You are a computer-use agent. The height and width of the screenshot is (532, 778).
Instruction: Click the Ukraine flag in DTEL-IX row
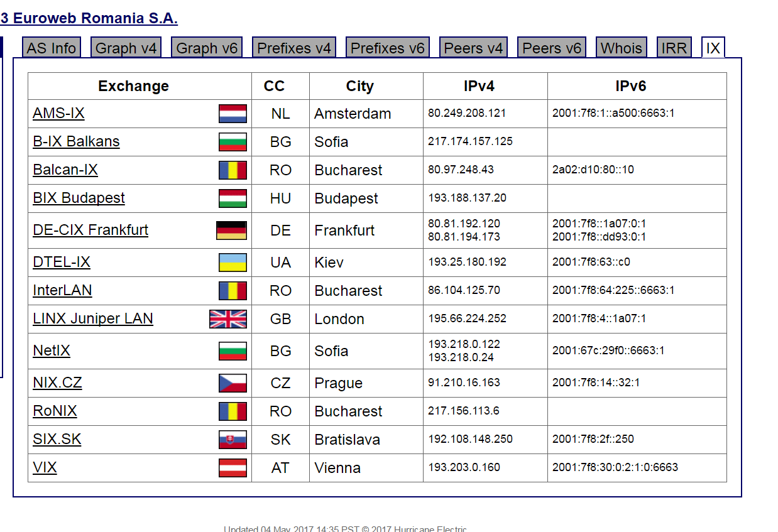[x=233, y=263]
